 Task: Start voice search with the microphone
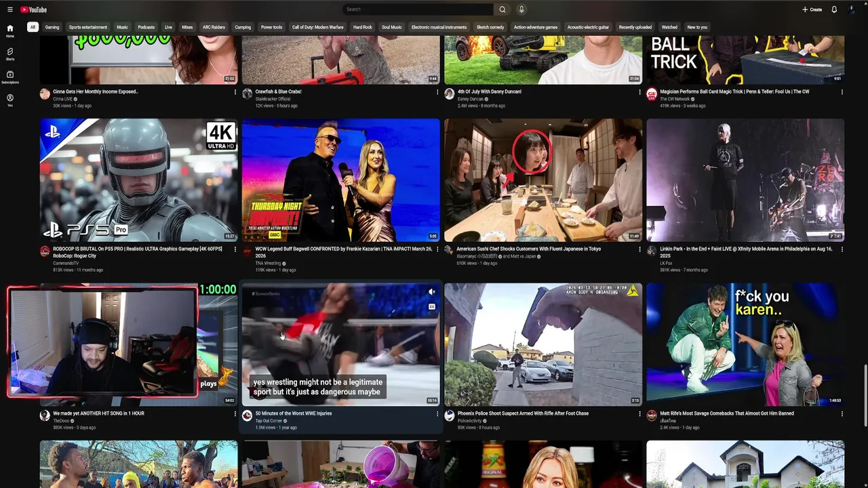pos(521,9)
